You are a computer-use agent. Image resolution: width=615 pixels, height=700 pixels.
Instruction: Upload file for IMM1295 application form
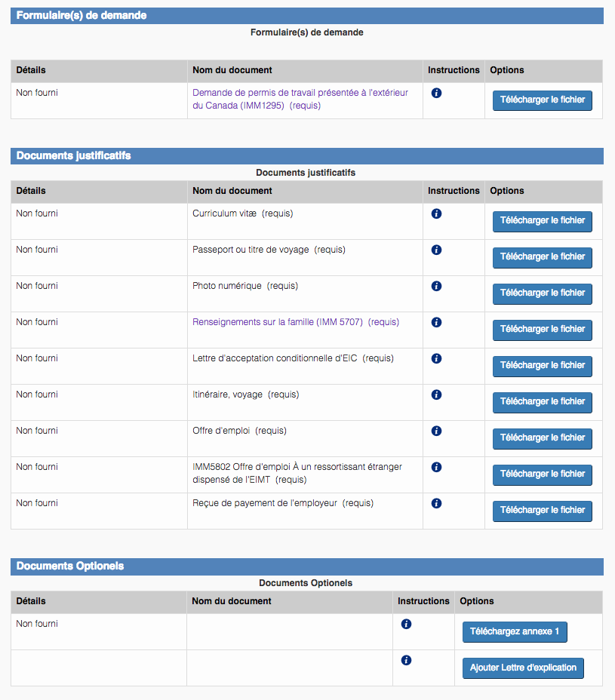pyautogui.click(x=542, y=100)
